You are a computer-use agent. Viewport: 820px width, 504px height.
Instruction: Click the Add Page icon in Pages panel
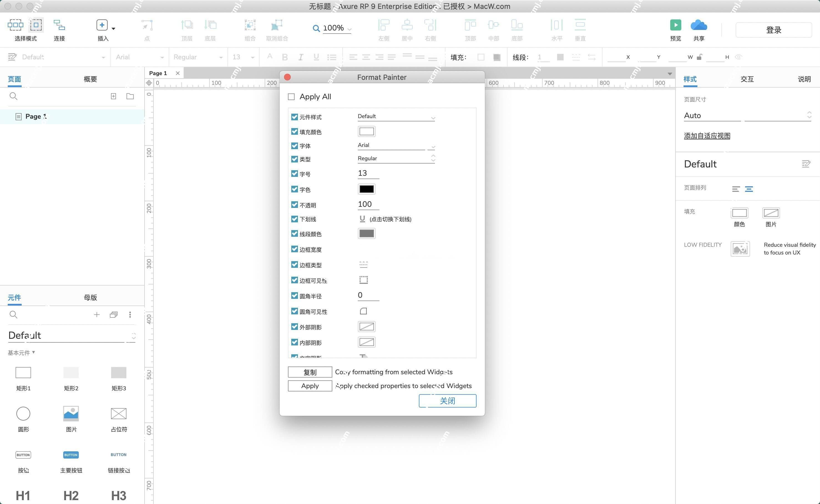113,96
